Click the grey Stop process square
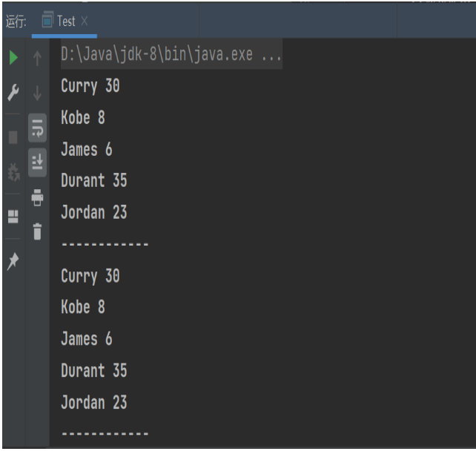 click(x=13, y=137)
